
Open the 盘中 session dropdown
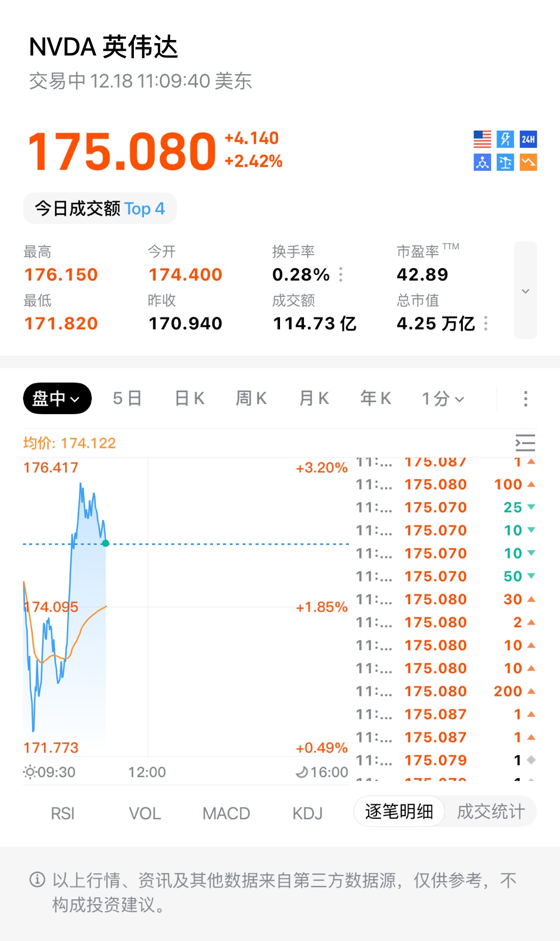pyautogui.click(x=57, y=399)
